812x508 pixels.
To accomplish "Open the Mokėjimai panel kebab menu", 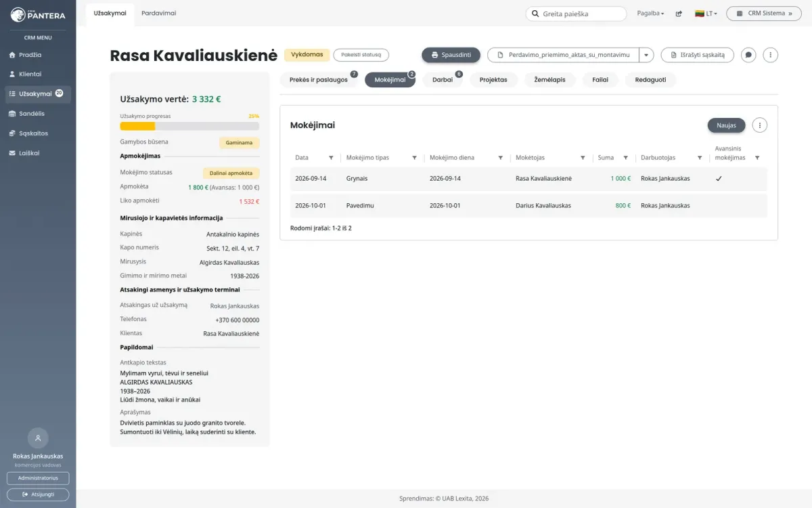I will pos(760,125).
